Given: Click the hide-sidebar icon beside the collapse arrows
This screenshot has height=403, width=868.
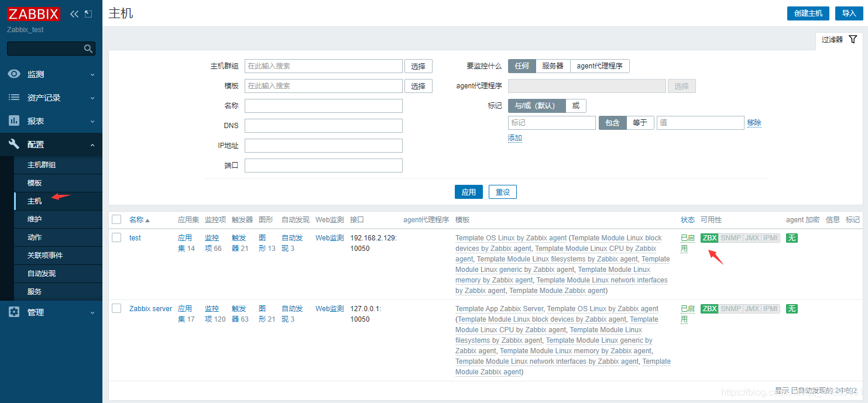Looking at the screenshot, I should click(88, 13).
